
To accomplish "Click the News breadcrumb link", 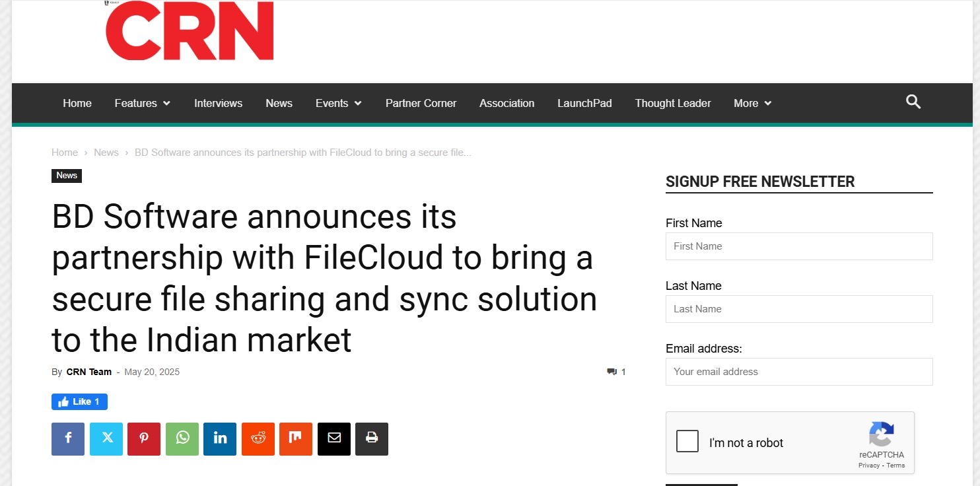I will (106, 153).
